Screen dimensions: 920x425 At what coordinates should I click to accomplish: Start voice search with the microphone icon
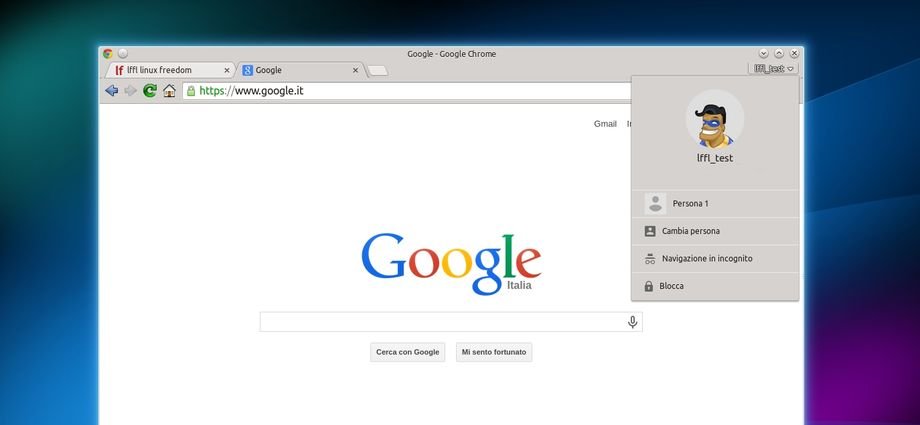click(x=632, y=322)
